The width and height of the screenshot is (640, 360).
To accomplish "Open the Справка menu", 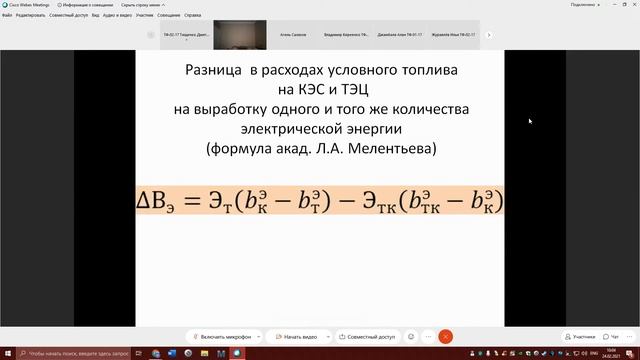I will [192, 15].
